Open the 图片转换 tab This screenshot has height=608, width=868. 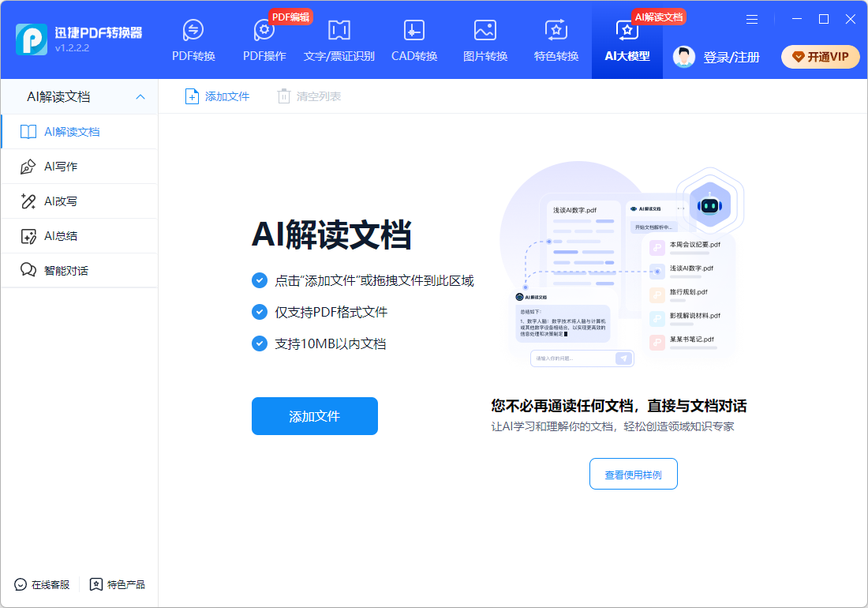click(485, 39)
